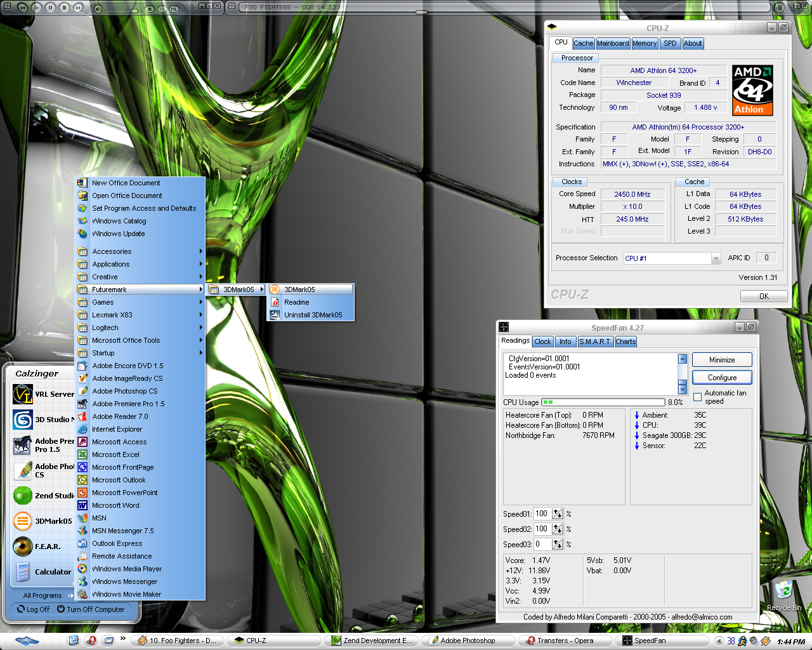This screenshot has width=812, height=650.
Task: Click OK button in CPU-Z window
Action: [x=764, y=296]
